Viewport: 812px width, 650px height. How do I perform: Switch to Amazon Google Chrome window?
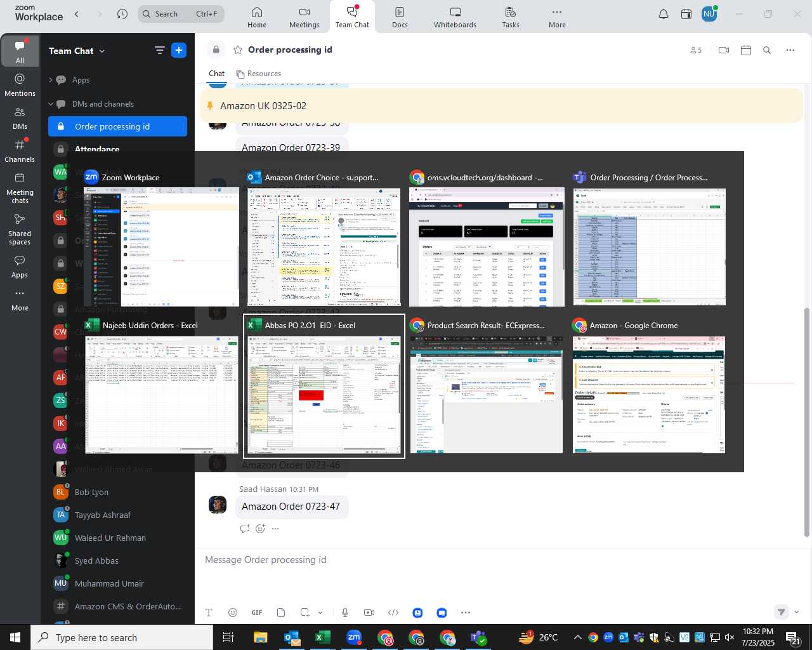(x=649, y=386)
